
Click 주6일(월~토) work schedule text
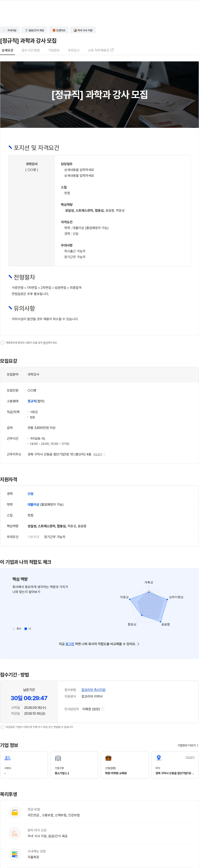coord(37,438)
